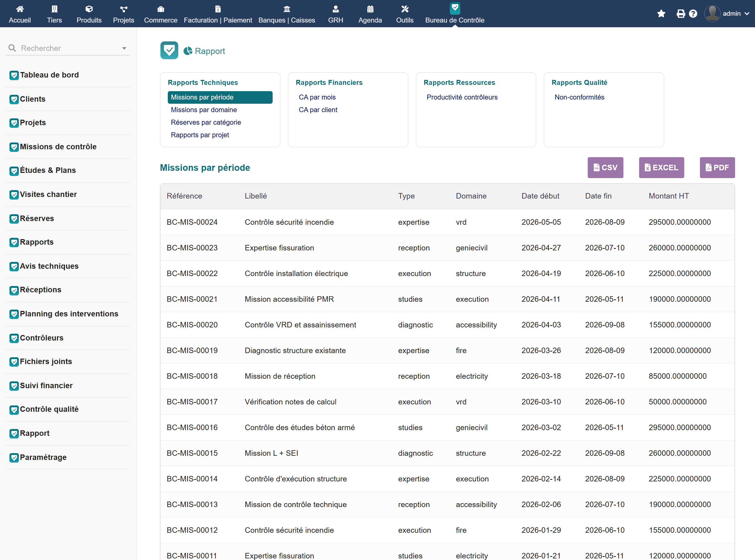755x560 pixels.
Task: Open the help question mark icon
Action: tap(693, 14)
